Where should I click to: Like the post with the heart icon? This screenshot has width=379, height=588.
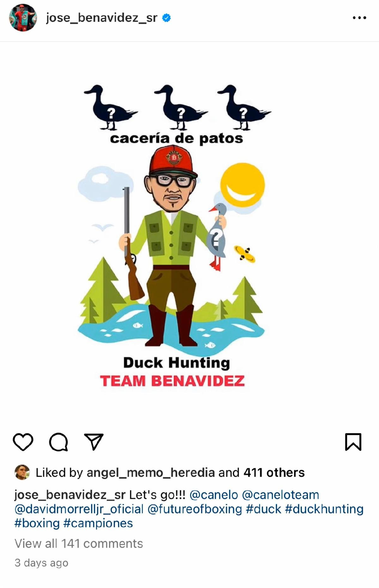(x=23, y=442)
